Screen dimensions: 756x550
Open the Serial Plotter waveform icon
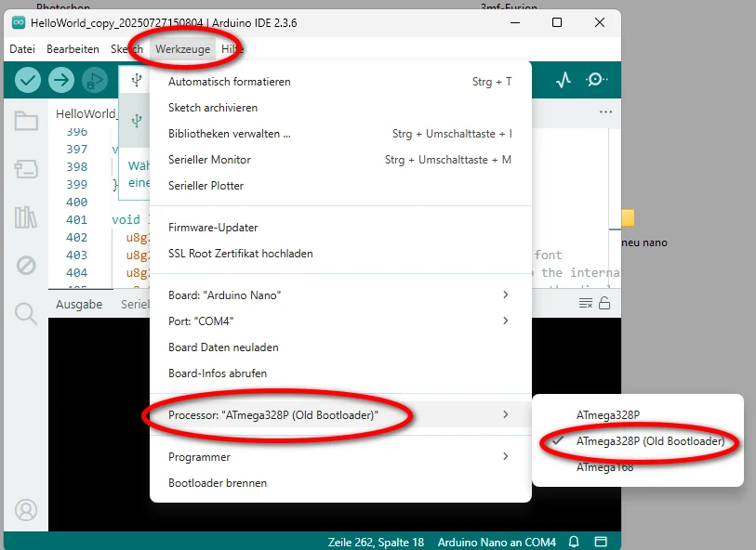(x=564, y=80)
